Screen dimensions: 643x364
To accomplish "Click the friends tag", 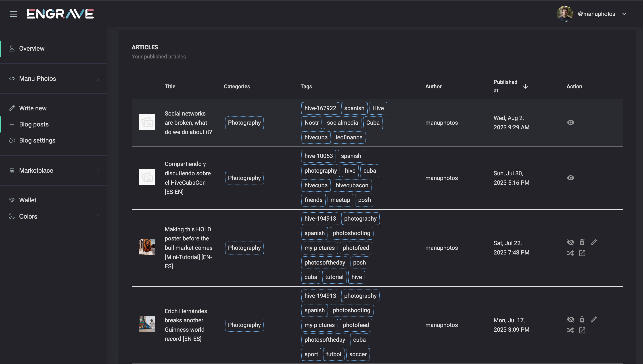I will (x=313, y=200).
